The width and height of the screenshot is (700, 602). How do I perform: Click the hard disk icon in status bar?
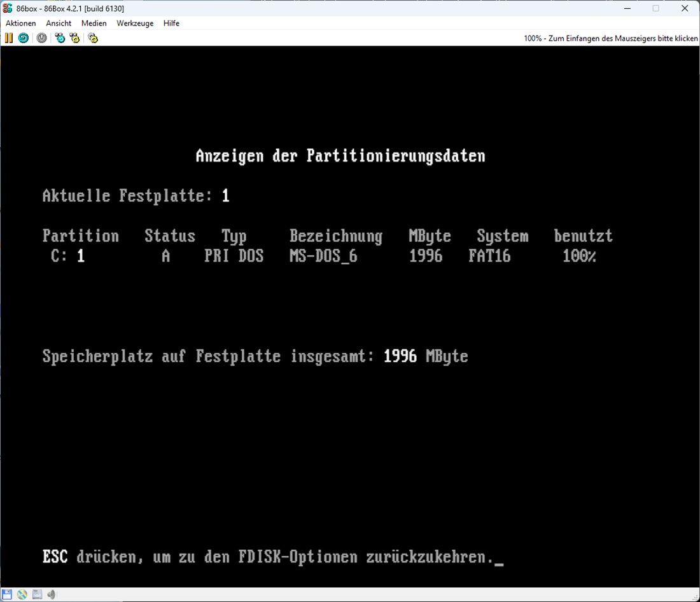(37, 594)
